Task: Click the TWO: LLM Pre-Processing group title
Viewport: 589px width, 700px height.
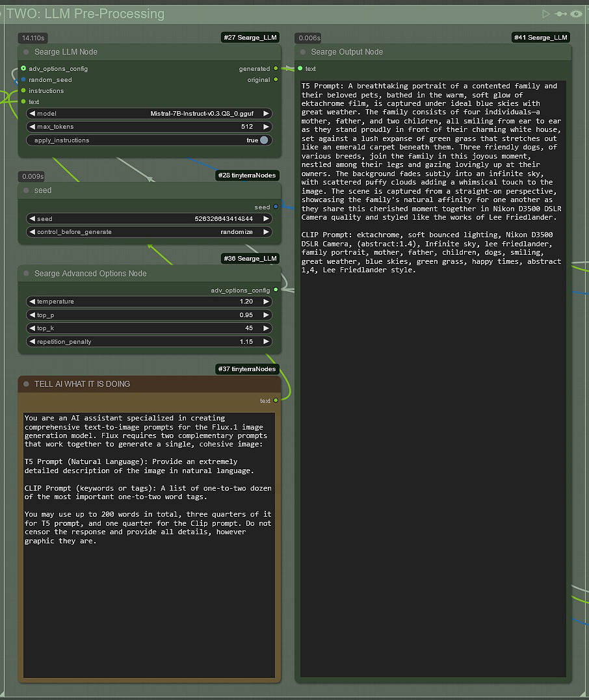Action: (85, 14)
